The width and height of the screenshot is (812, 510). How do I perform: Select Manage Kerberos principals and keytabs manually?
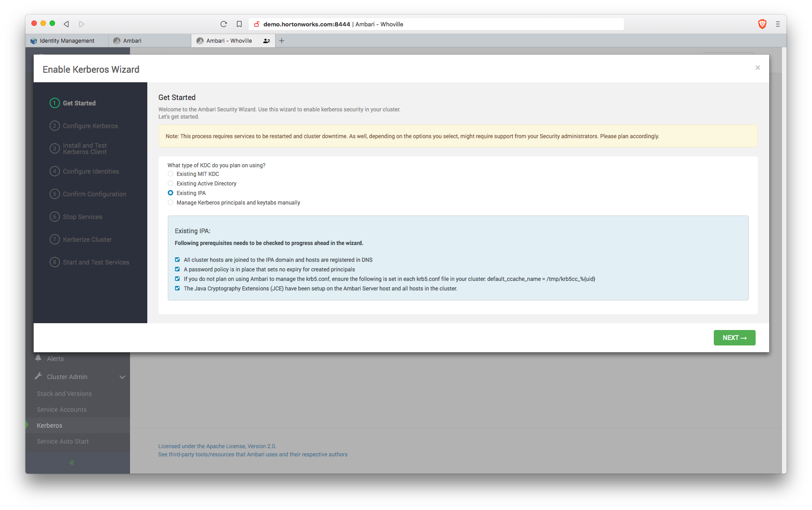point(170,203)
